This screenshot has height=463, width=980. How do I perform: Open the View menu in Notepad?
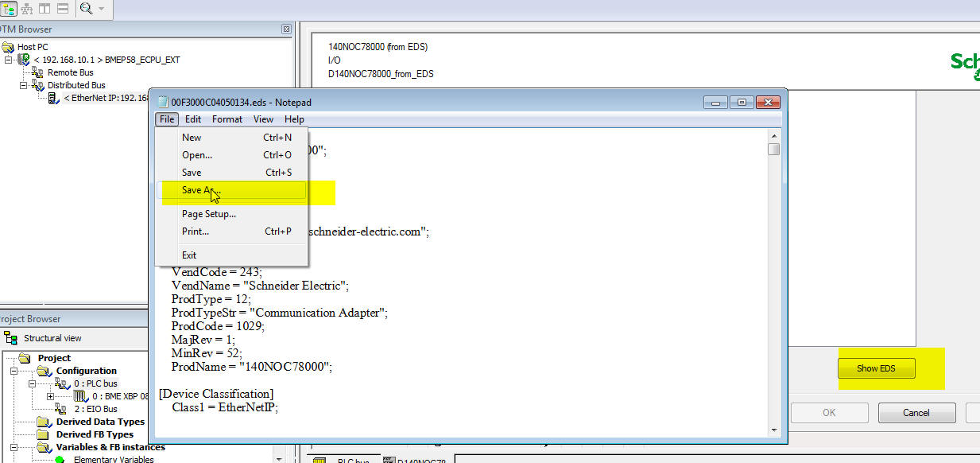pos(263,119)
